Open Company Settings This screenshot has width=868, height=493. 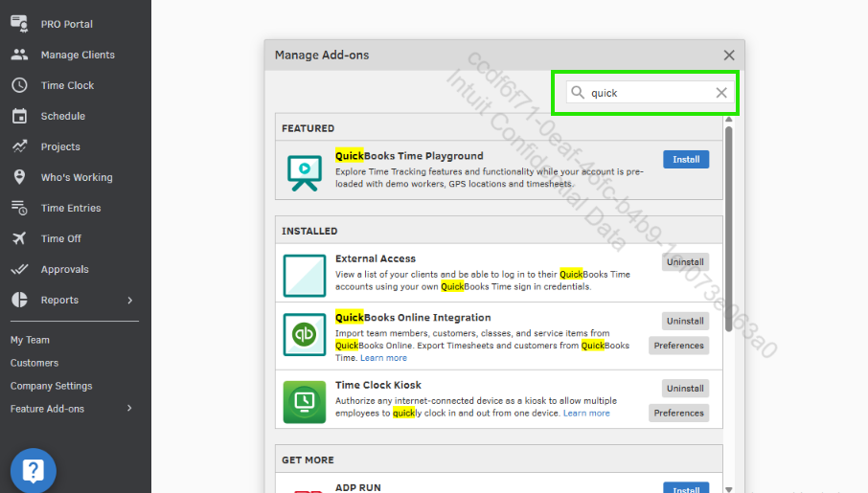click(51, 386)
